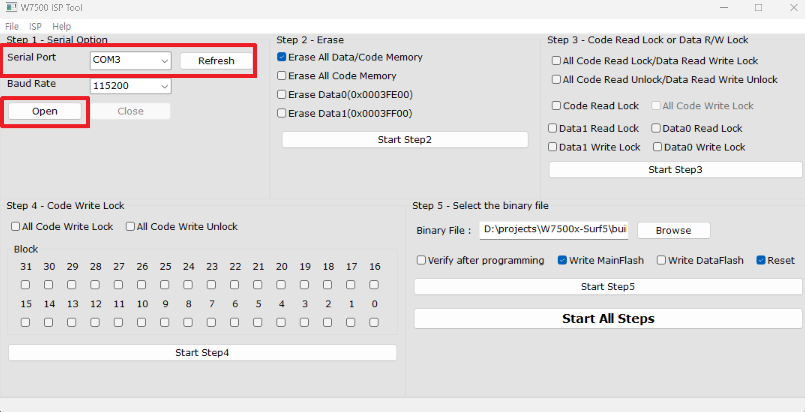Open the Help menu
This screenshot has width=805, height=412.
(x=61, y=26)
